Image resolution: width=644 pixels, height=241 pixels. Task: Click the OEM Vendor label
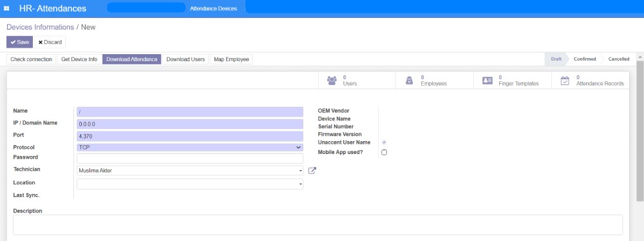coord(334,111)
